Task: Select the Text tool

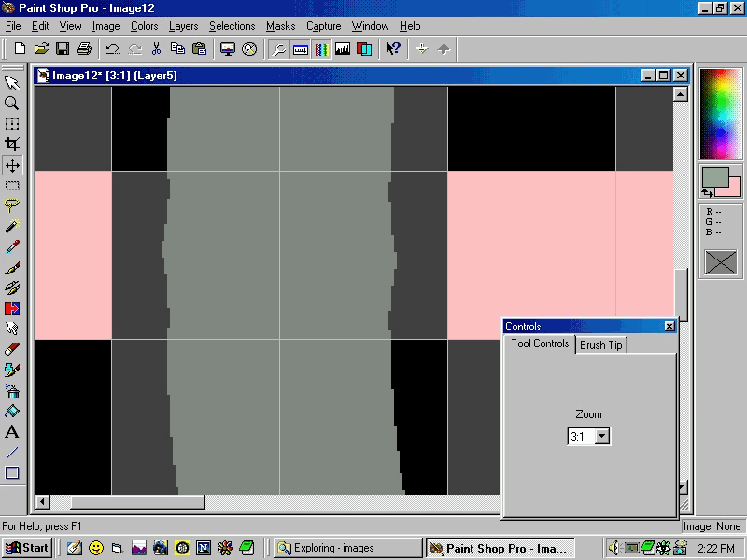Action: 12,432
